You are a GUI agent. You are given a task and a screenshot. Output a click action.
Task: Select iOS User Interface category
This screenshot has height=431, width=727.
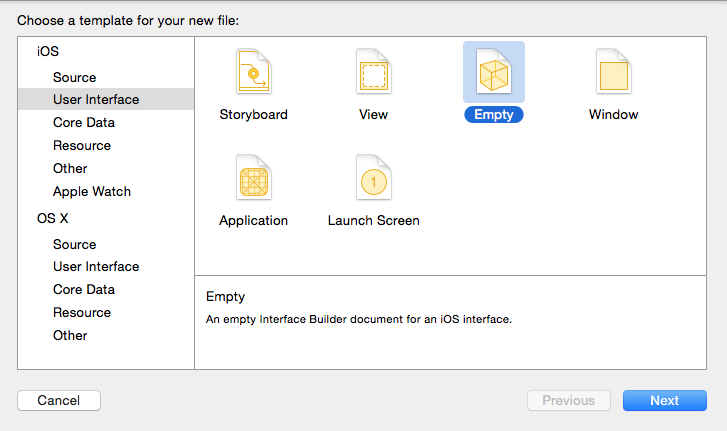[106, 99]
